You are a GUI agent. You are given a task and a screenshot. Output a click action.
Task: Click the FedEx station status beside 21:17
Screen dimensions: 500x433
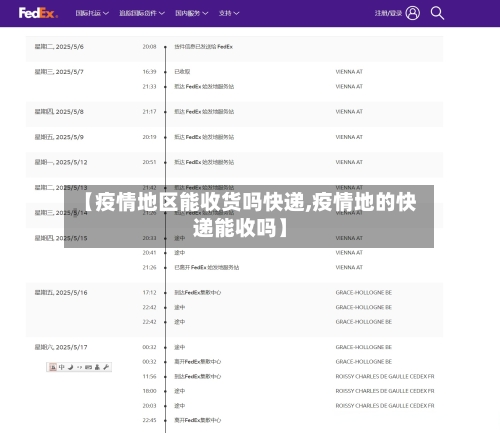click(x=204, y=112)
